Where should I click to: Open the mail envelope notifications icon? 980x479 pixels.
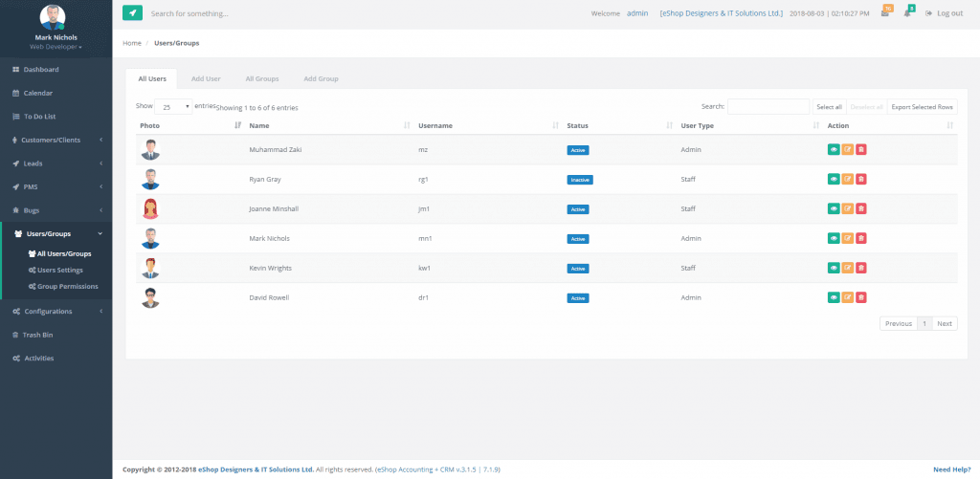click(885, 13)
